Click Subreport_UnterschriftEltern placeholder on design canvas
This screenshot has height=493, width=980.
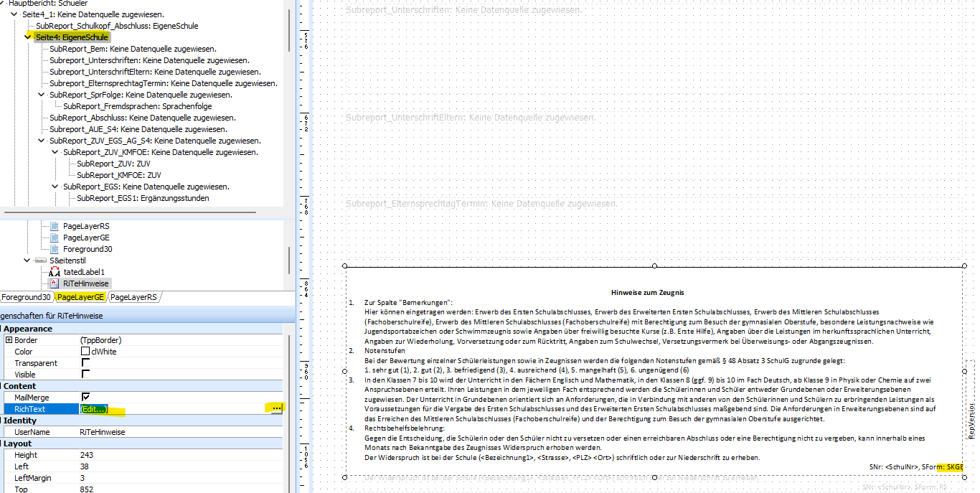coord(471,117)
